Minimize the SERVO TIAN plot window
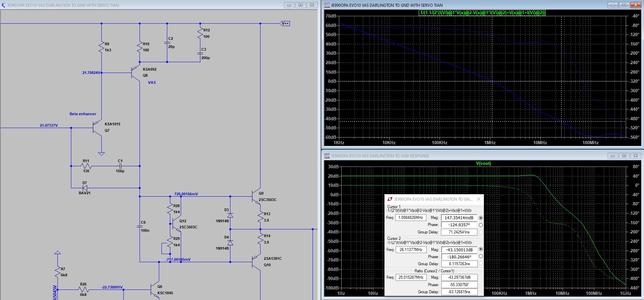This screenshot has height=300, width=644. pyautogui.click(x=613, y=5)
